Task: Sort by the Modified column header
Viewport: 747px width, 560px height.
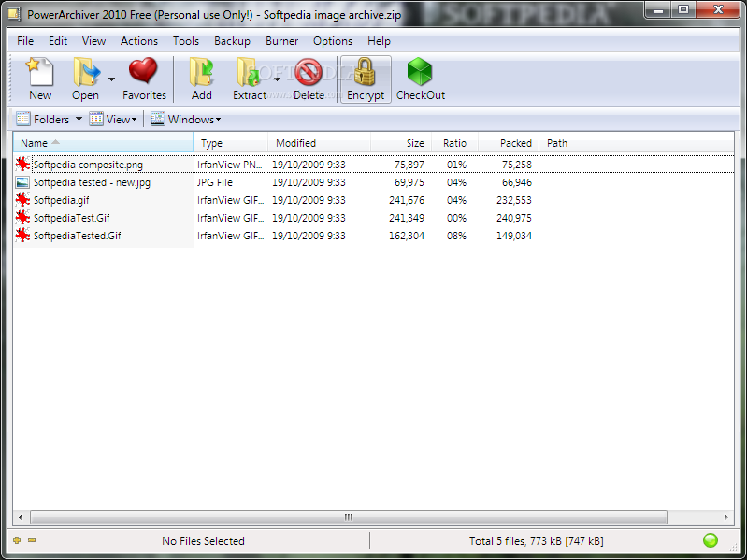Action: point(319,143)
